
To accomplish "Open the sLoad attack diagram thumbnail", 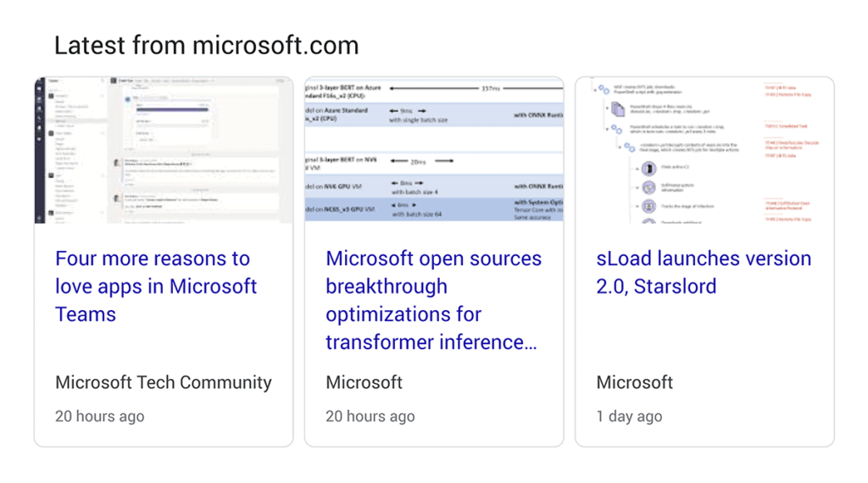I will (x=704, y=151).
